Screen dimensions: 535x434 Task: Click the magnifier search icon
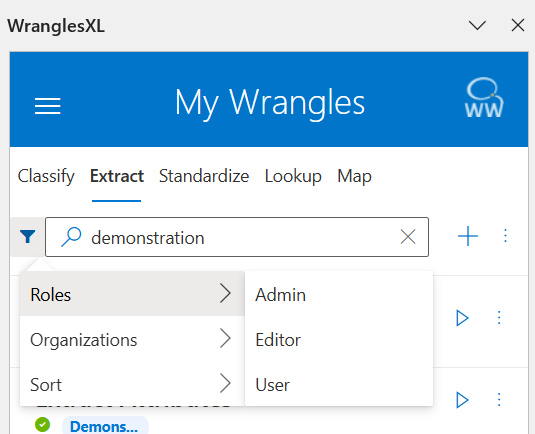coord(71,236)
